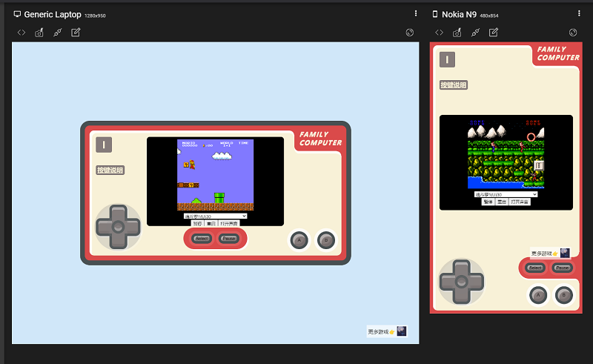
Task: Click edit icon in Nokia N9 toolbar
Action: [x=494, y=33]
